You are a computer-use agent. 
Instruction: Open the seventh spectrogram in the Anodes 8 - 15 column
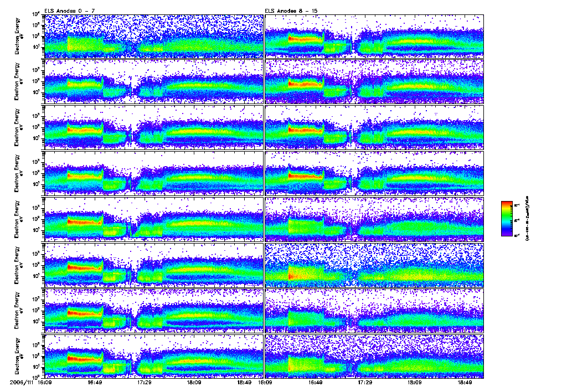pyautogui.click(x=374, y=311)
